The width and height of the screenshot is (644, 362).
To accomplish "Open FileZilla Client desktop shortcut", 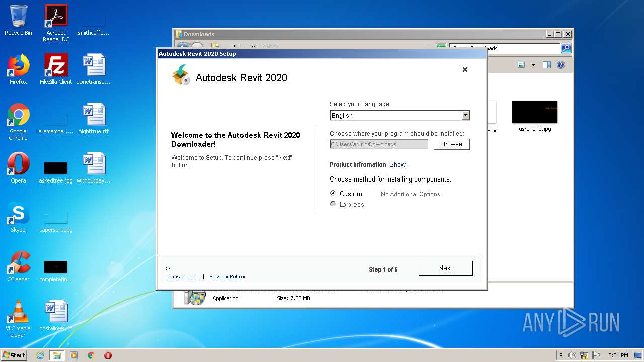I will (56, 69).
